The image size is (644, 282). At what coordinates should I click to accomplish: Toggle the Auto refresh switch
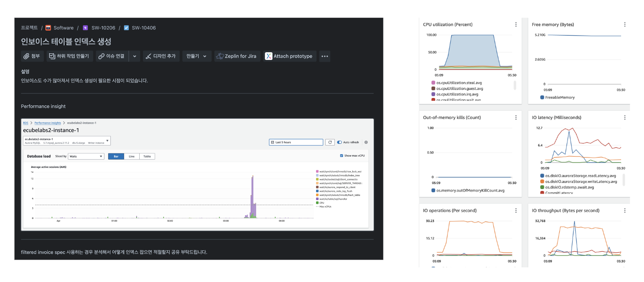point(339,142)
